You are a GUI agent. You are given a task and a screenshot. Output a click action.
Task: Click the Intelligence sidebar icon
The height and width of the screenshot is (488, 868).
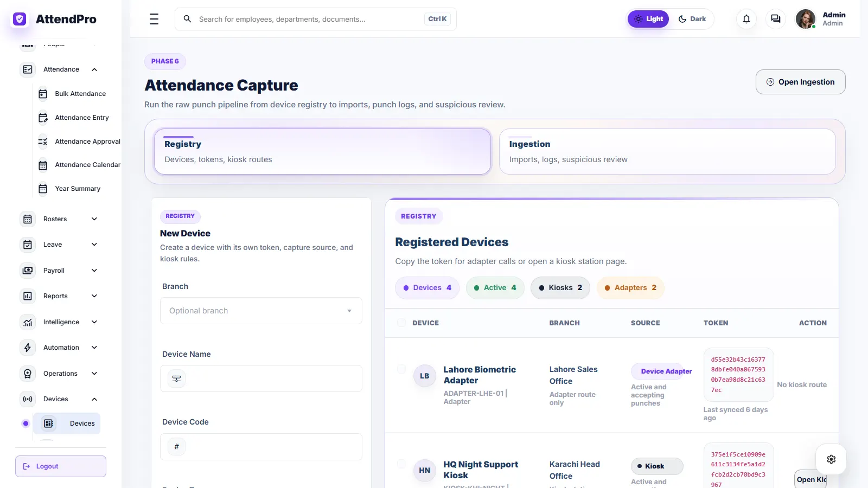(28, 322)
